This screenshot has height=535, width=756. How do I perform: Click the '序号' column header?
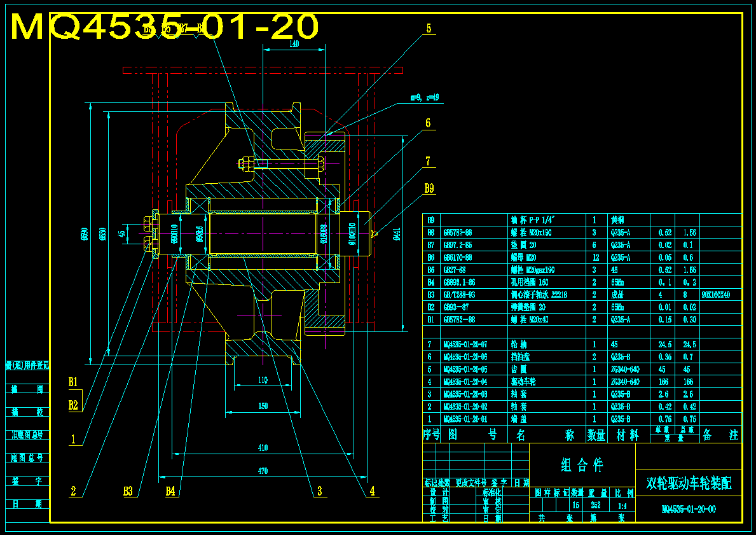click(x=432, y=434)
